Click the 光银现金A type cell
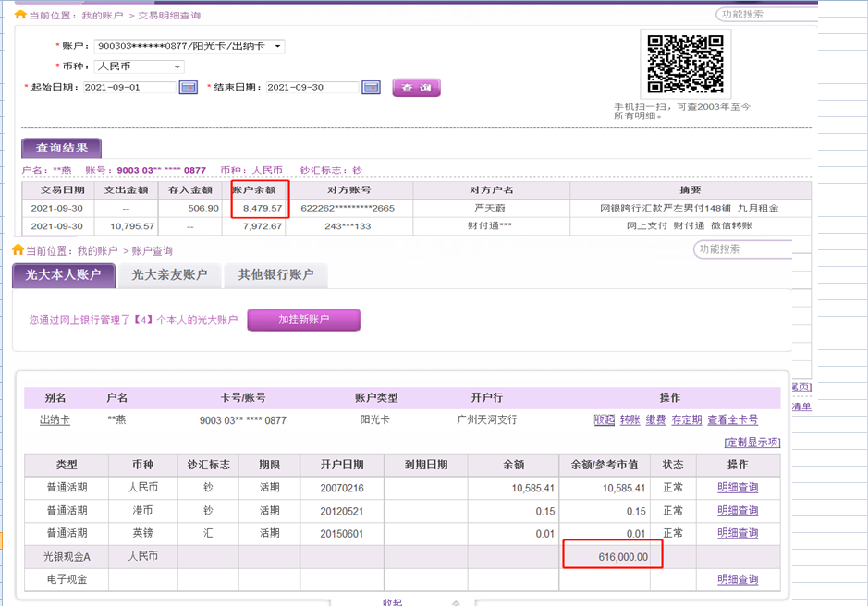868x606 pixels. (67, 557)
